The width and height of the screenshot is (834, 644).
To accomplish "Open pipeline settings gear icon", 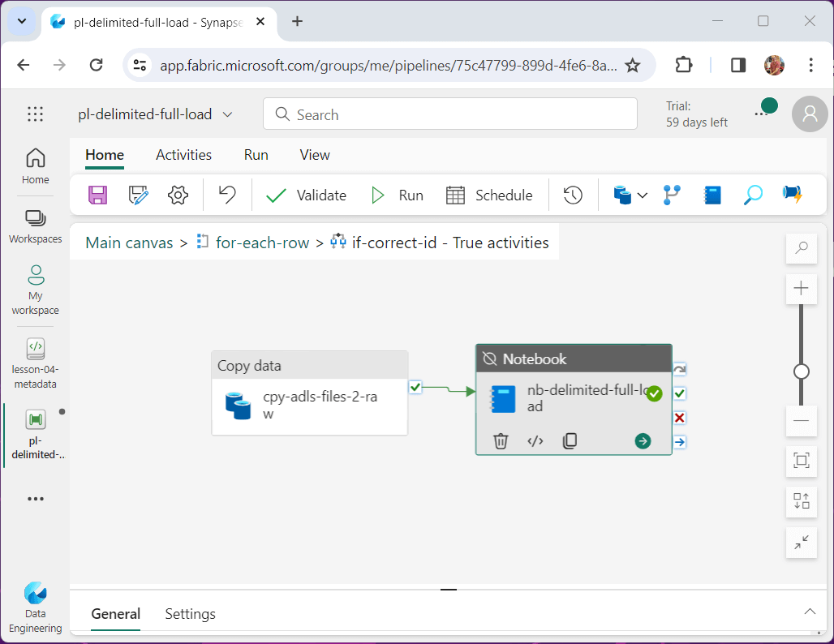I will (178, 195).
